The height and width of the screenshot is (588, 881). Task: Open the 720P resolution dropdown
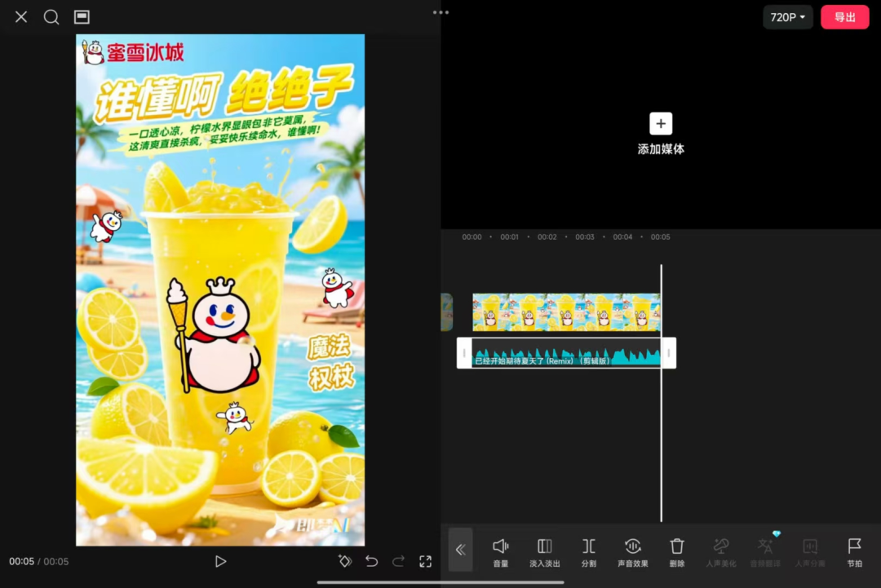point(786,16)
